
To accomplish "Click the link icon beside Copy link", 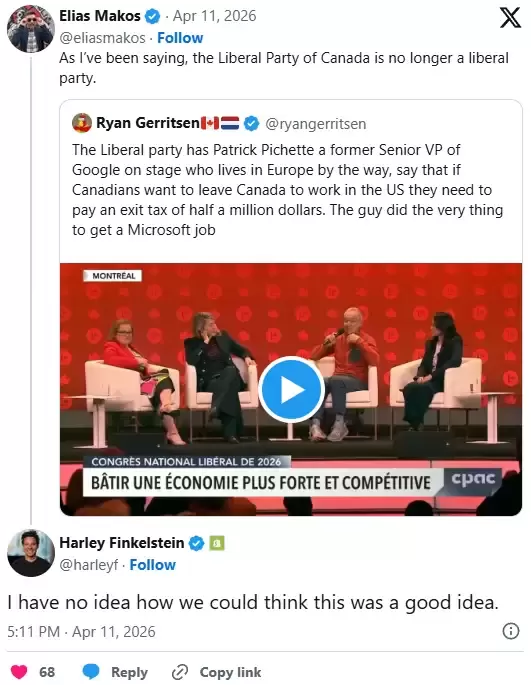I will pyautogui.click(x=180, y=672).
